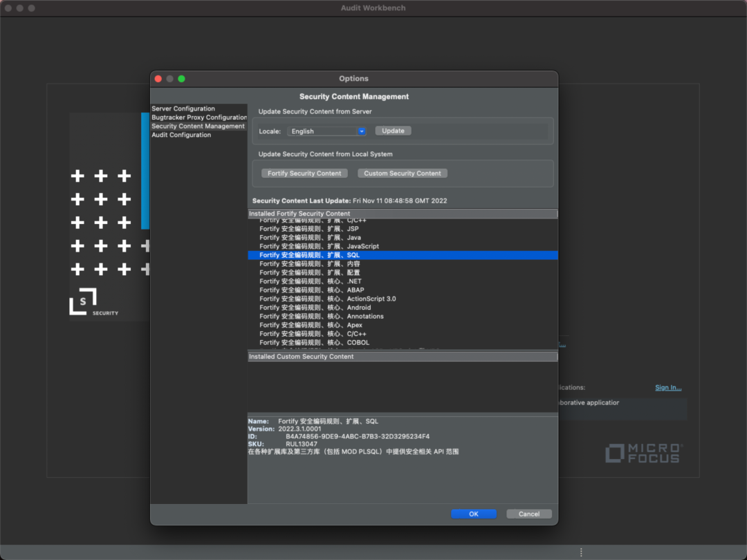Viewport: 747px width, 560px height.
Task: Select Bugtracker Proxy Configuration in sidebar
Action: tap(199, 117)
